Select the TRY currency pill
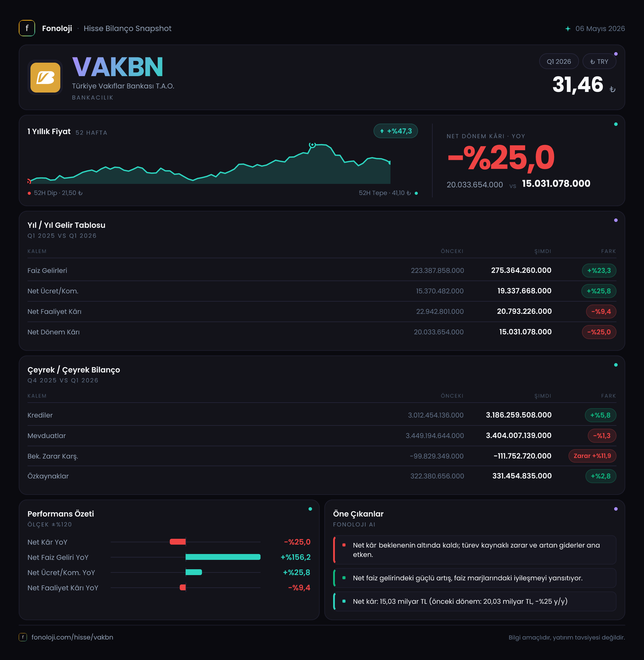This screenshot has height=660, width=644. point(599,61)
